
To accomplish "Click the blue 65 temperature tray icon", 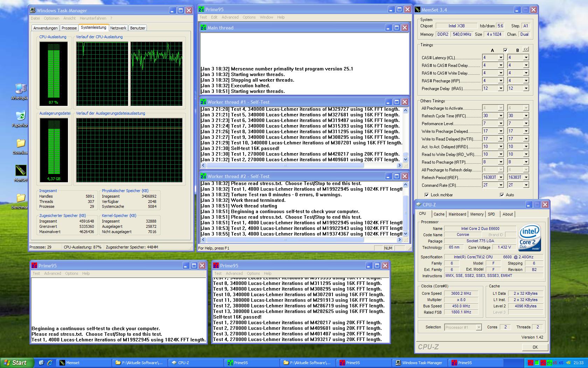I will coord(561,363).
